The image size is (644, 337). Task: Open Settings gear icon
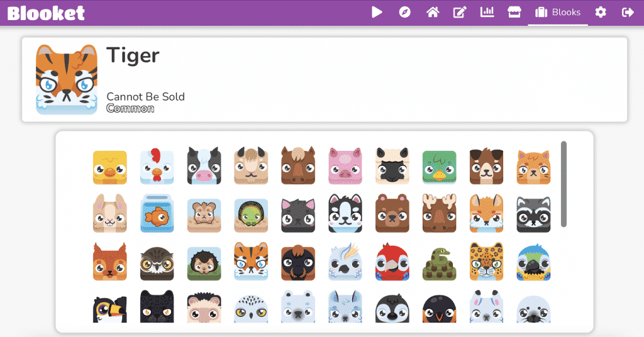coord(601,12)
